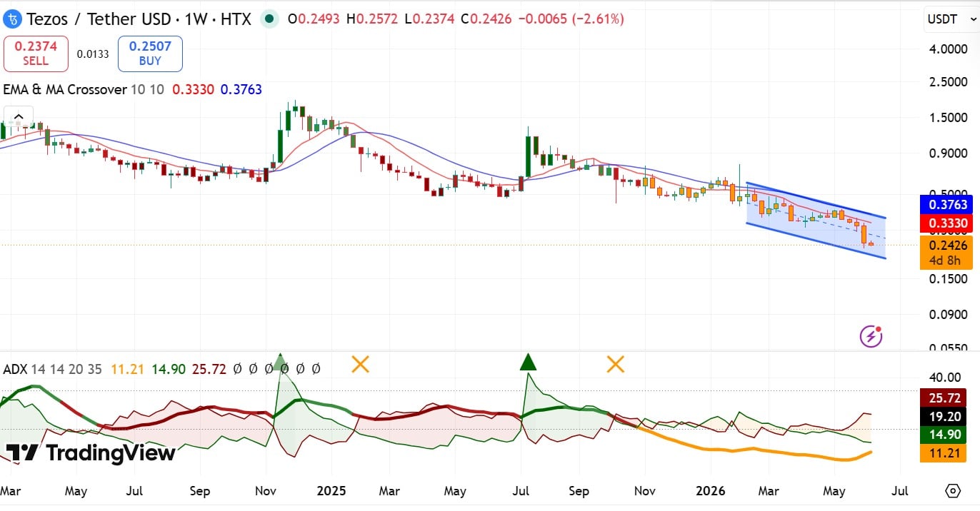This screenshot has height=511, width=980.
Task: Click the Tezos coin logo icon
Action: 13,19
